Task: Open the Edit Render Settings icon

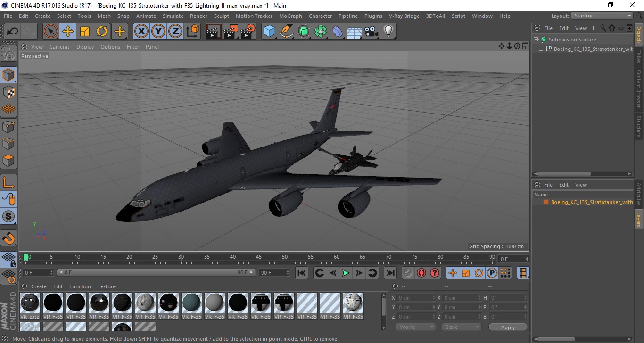Action: [248, 32]
